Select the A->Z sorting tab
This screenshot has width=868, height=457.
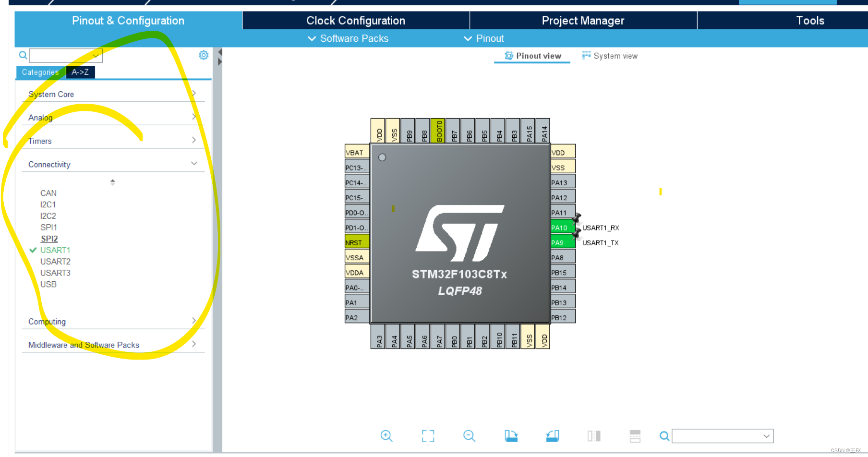(80, 72)
